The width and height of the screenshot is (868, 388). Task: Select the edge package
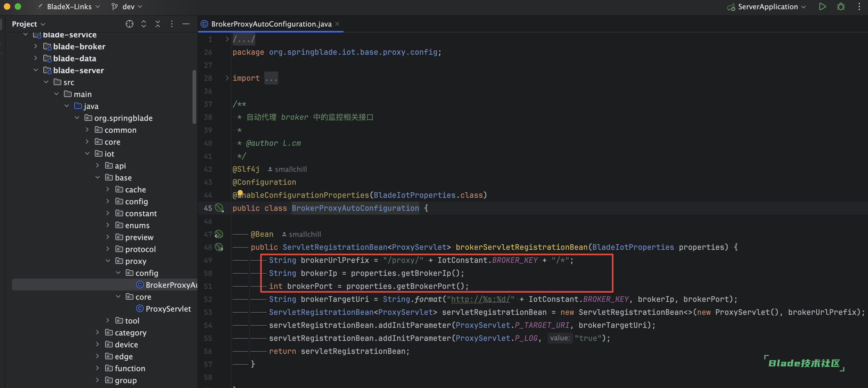[x=124, y=356]
